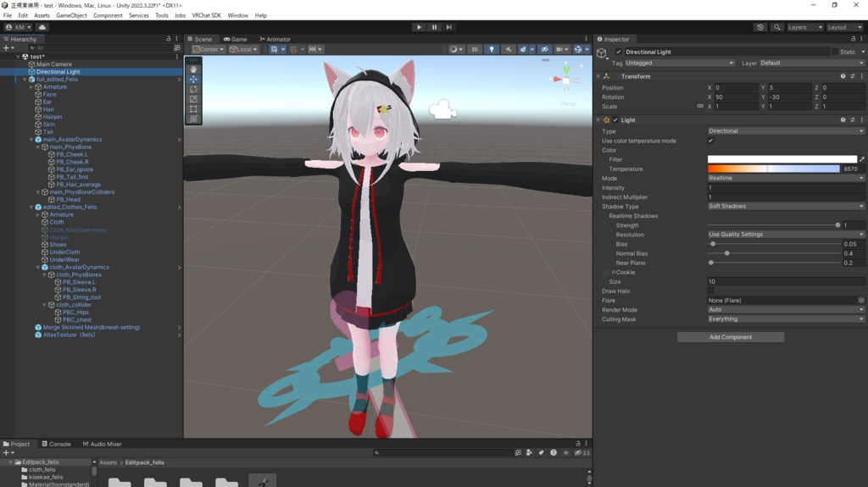Toggle grid snapping icon in Scene toolbar
Viewport: 868px width, 487px height.
(274, 49)
